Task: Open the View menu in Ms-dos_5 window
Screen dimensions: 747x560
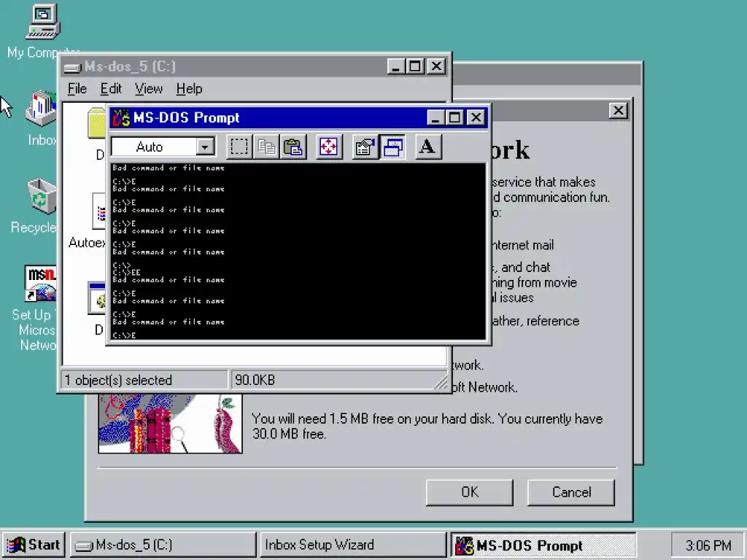Action: pos(149,89)
